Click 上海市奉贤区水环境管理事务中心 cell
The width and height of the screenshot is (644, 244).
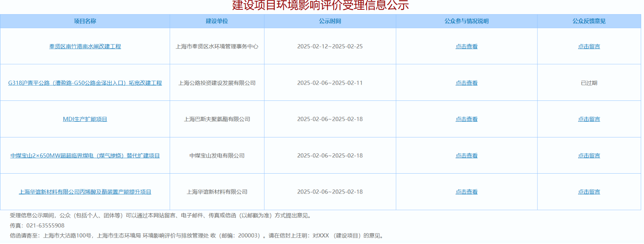coord(217,46)
